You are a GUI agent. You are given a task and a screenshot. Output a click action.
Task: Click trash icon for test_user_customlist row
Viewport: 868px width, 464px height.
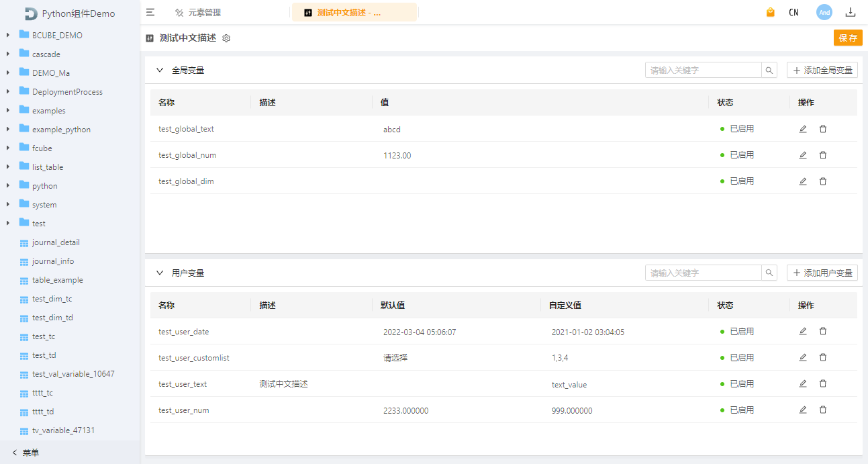pyautogui.click(x=823, y=357)
